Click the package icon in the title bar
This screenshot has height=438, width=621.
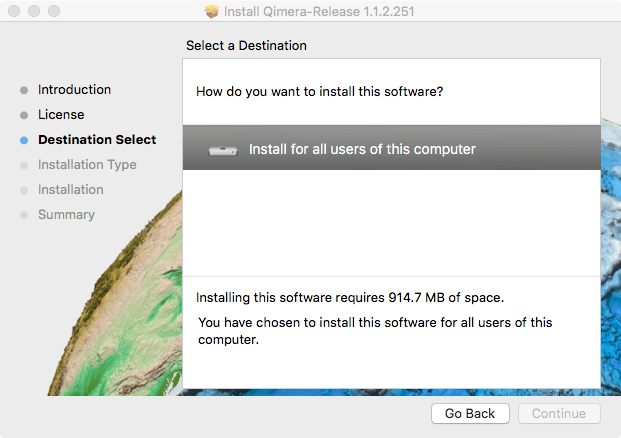211,12
